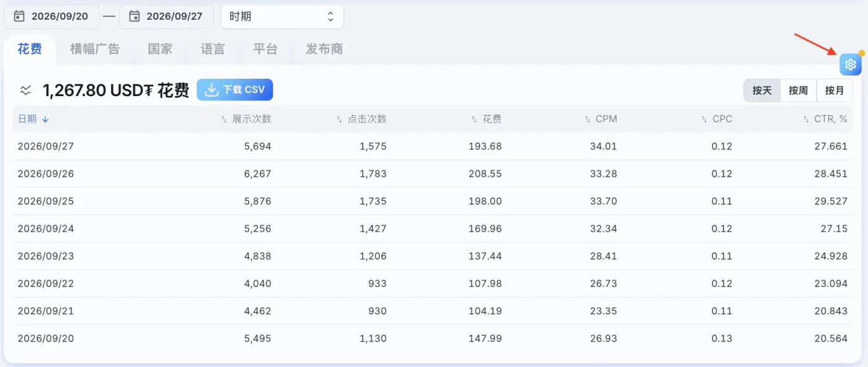This screenshot has width=868, height=367.
Task: Expand the 时期 period dropdown
Action: click(282, 17)
